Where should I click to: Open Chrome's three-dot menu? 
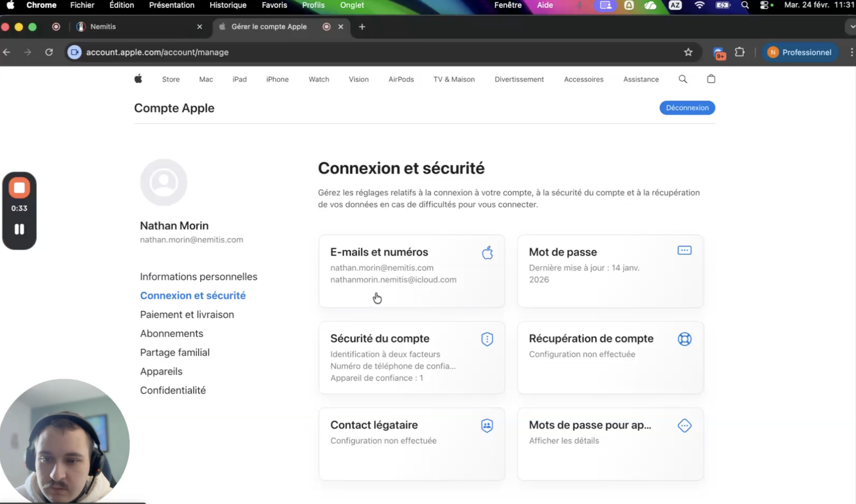click(x=852, y=52)
